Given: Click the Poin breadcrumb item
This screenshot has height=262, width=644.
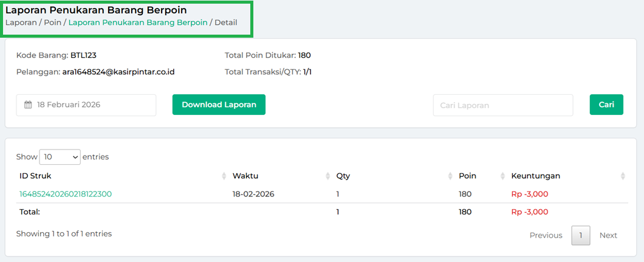Looking at the screenshot, I should point(52,22).
